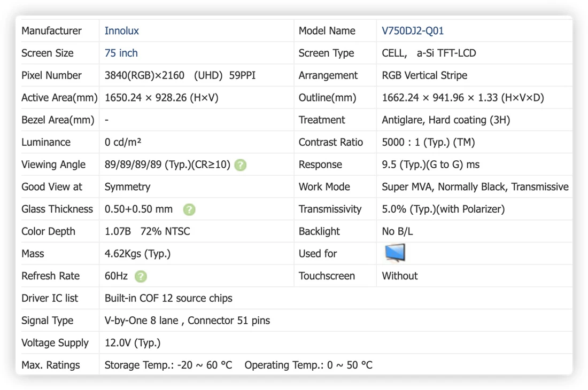Select the Pixel Number value 3840(RGB)×2160
Image resolution: width=588 pixels, height=390 pixels.
pyautogui.click(x=144, y=75)
